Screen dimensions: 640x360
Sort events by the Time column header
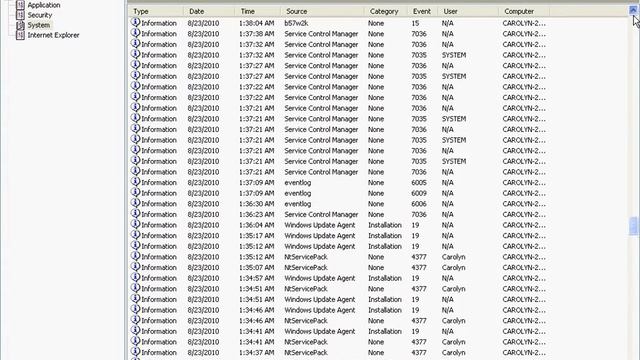point(258,11)
